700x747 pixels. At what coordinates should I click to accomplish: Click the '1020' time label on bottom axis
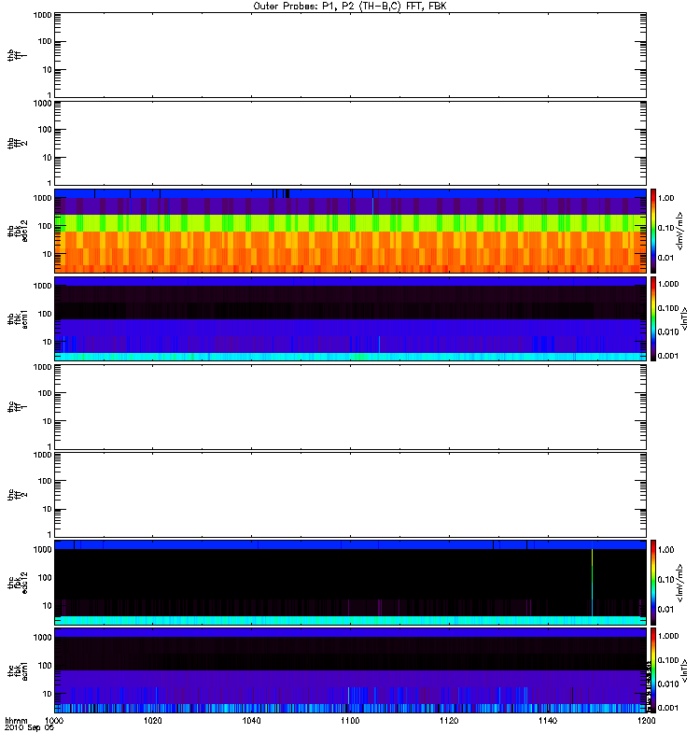152,720
